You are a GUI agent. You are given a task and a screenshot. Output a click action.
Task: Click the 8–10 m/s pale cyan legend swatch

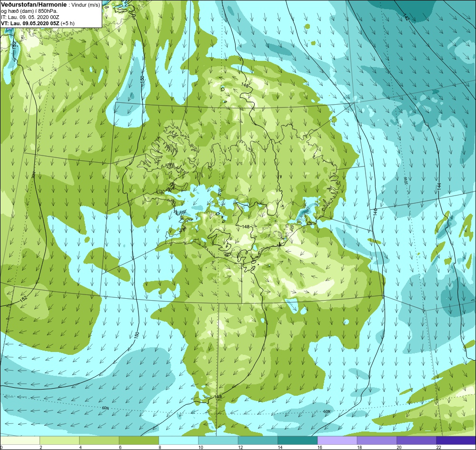click(178, 440)
